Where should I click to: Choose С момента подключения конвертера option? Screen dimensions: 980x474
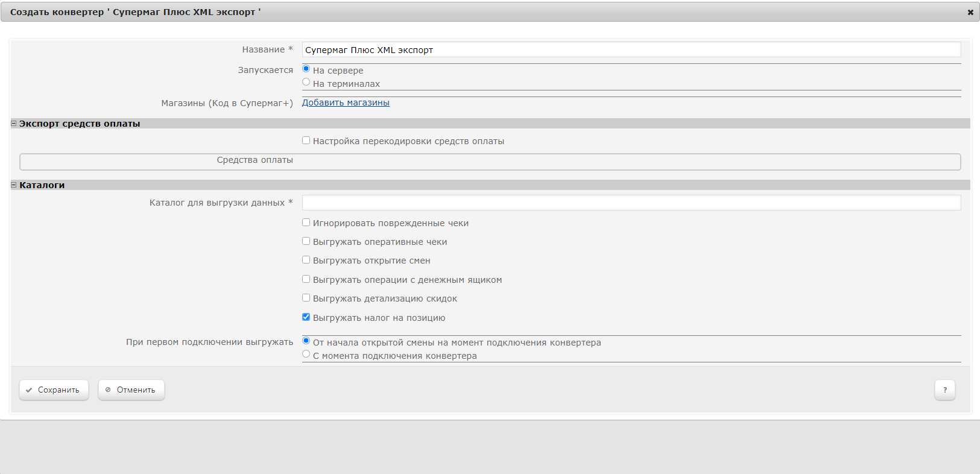(306, 355)
